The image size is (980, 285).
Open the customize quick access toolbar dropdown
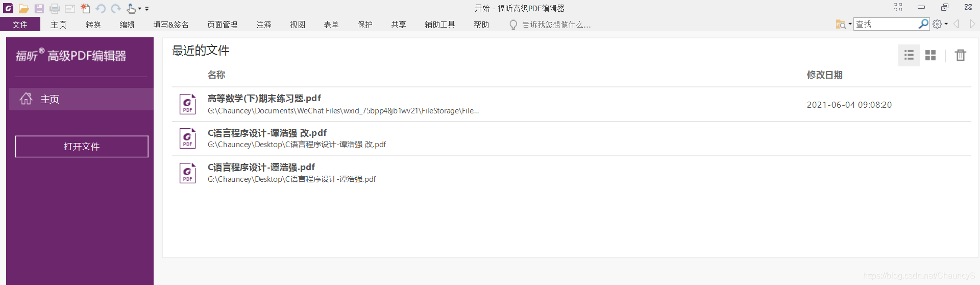coord(147,9)
